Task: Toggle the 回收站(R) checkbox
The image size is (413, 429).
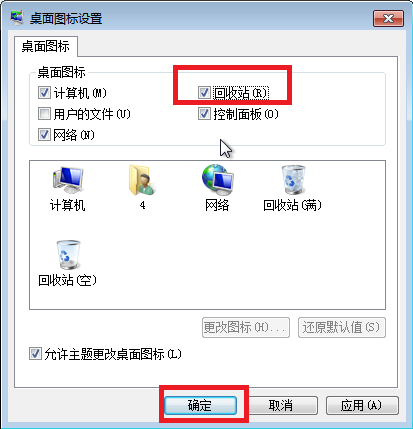Action: point(204,93)
